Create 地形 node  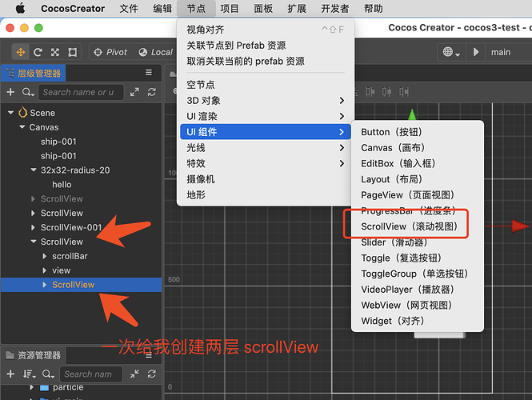[266, 194]
